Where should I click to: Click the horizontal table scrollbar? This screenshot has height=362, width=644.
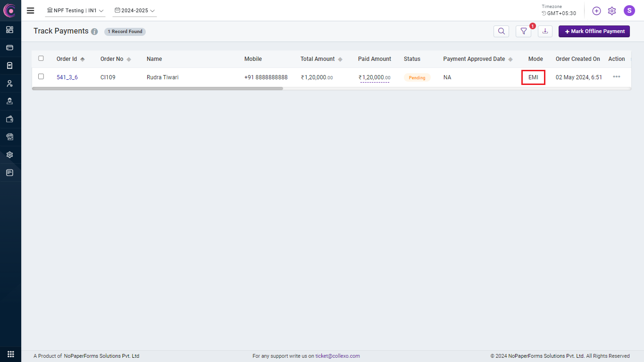(157, 88)
